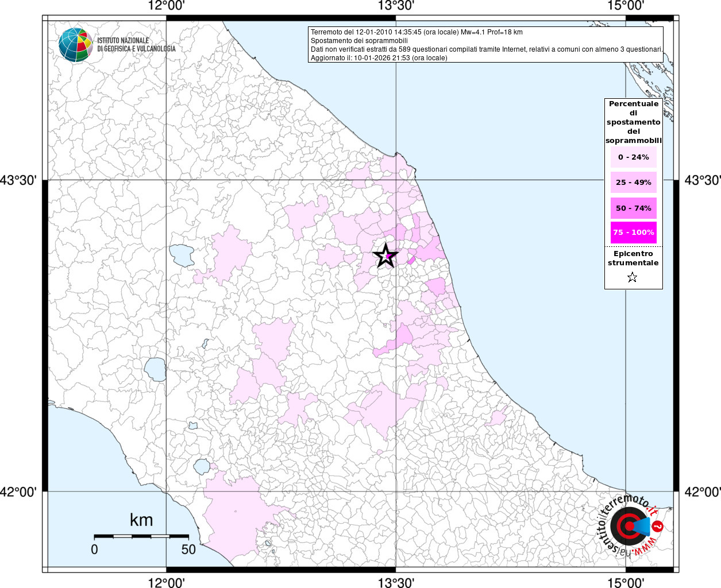Image resolution: width=721 pixels, height=588 pixels.
Task: Click the 'Dati non verificati' questionnaire line
Action: [487, 49]
